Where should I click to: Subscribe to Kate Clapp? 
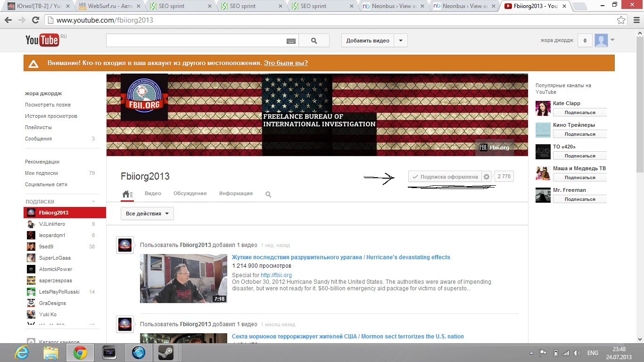click(580, 113)
